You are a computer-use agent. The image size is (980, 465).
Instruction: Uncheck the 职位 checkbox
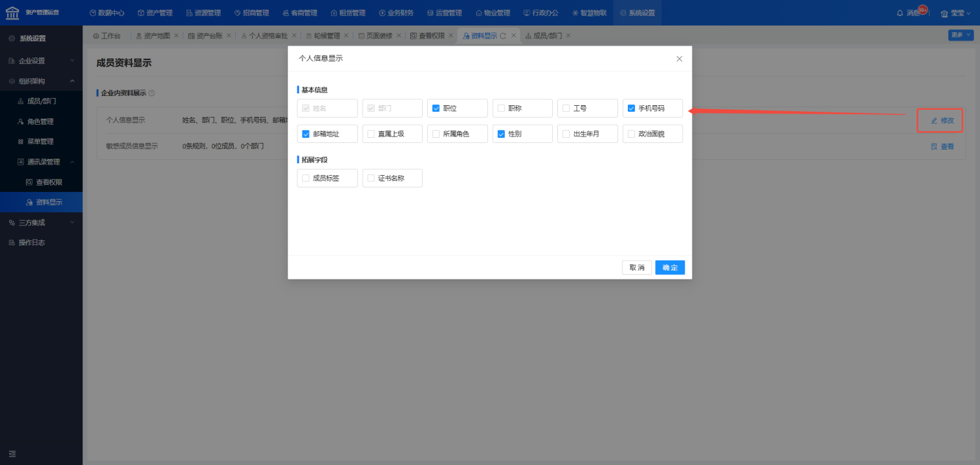pos(436,108)
